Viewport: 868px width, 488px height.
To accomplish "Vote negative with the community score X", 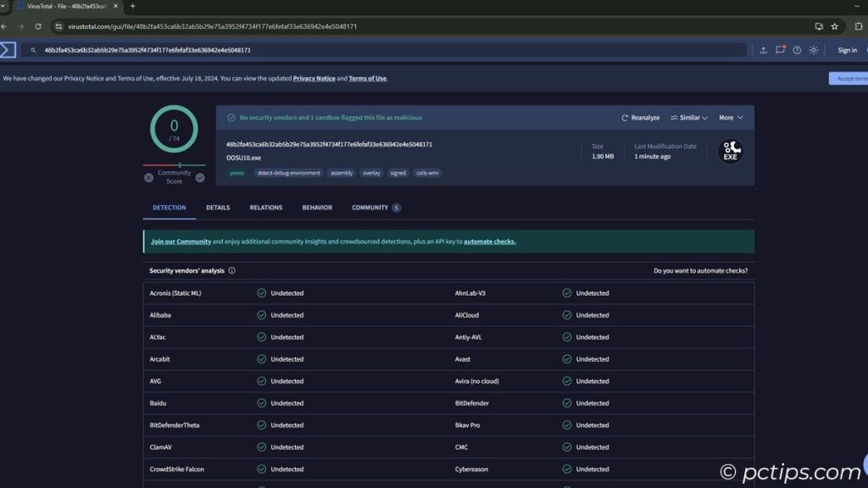I will tap(149, 177).
